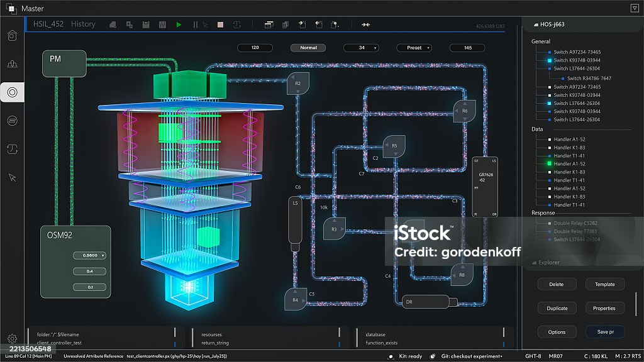Click the columns panel toolbar icon
This screenshot has height=362, width=644.
[x=163, y=25]
